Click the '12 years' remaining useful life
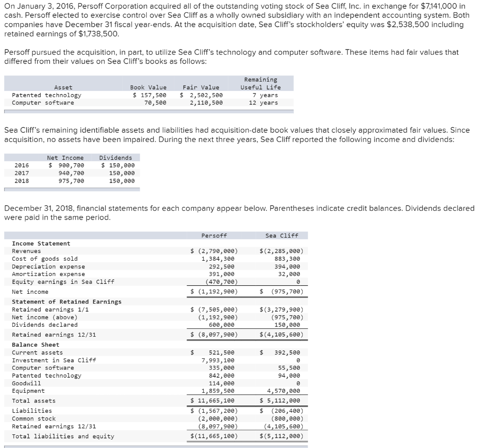The image size is (483, 448). pyautogui.click(x=263, y=103)
